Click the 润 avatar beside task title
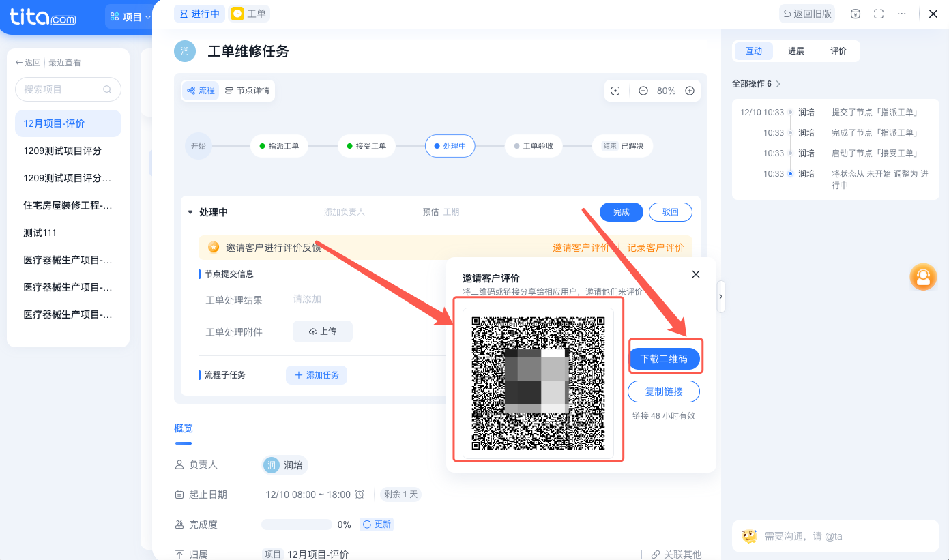This screenshot has width=949, height=560. [185, 51]
